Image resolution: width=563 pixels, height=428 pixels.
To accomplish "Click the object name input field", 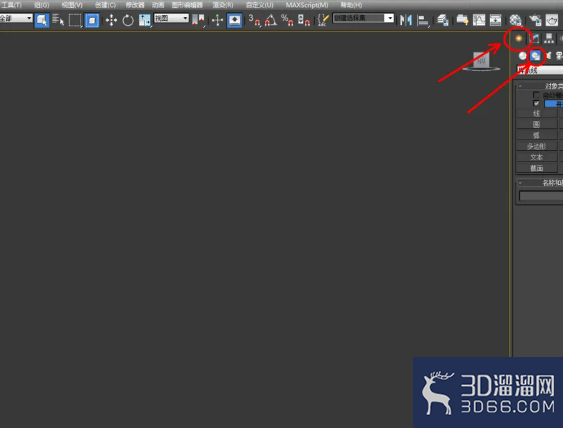I will pyautogui.click(x=541, y=196).
